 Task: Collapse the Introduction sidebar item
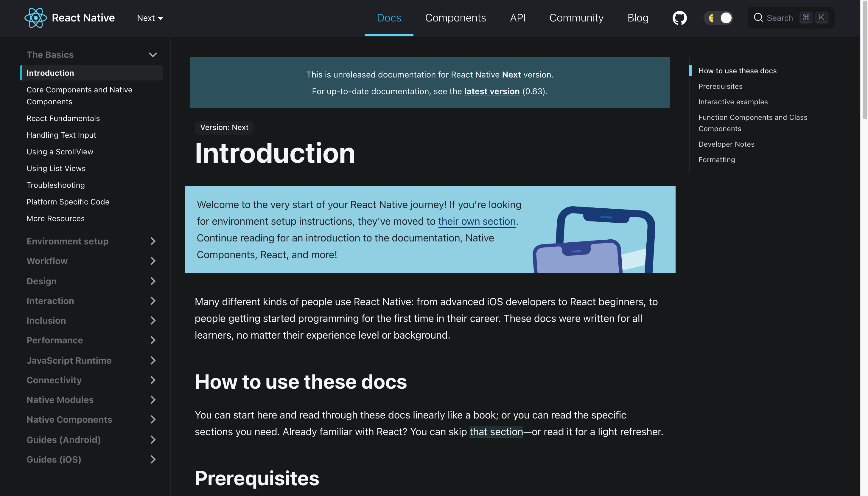point(153,54)
